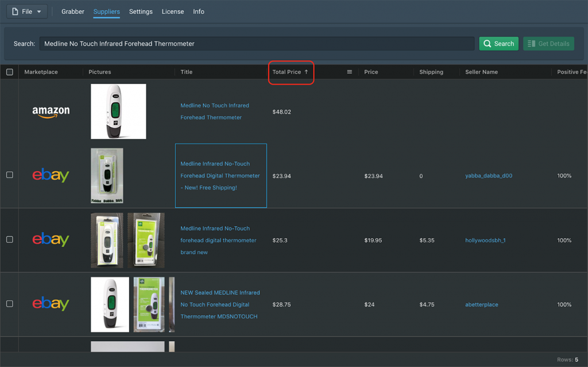Viewport: 588px width, 367px height.
Task: Click the eBay logo for yabba_dabba_d00 listing
Action: point(51,176)
